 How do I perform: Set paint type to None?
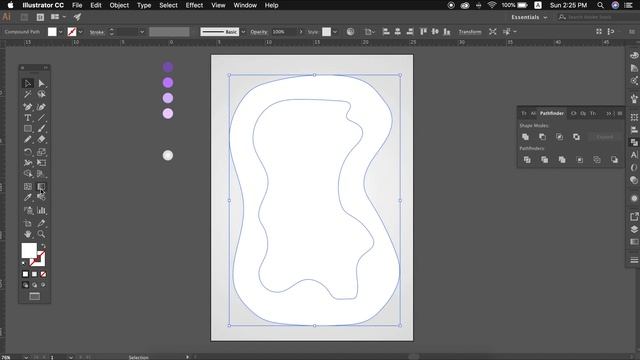pyautogui.click(x=43, y=274)
